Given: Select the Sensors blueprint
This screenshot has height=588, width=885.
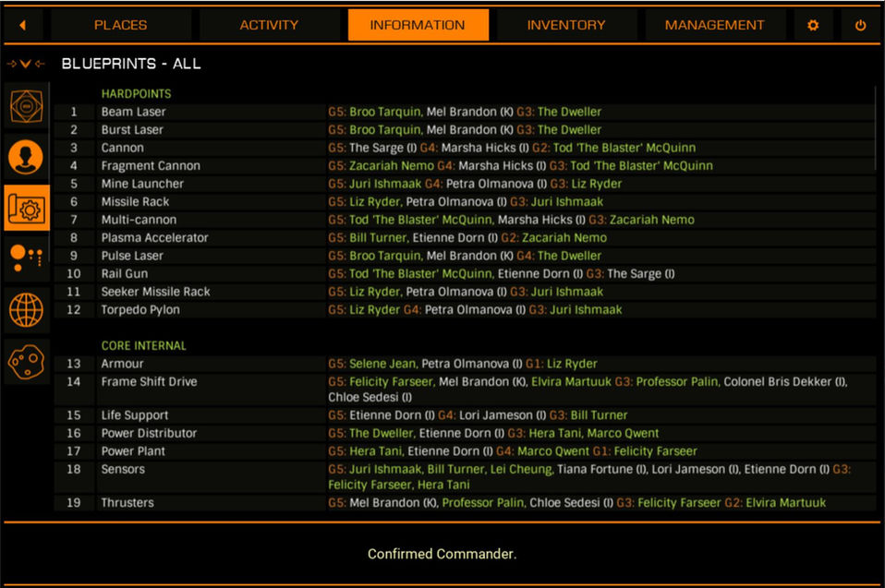Looking at the screenshot, I should [465, 476].
